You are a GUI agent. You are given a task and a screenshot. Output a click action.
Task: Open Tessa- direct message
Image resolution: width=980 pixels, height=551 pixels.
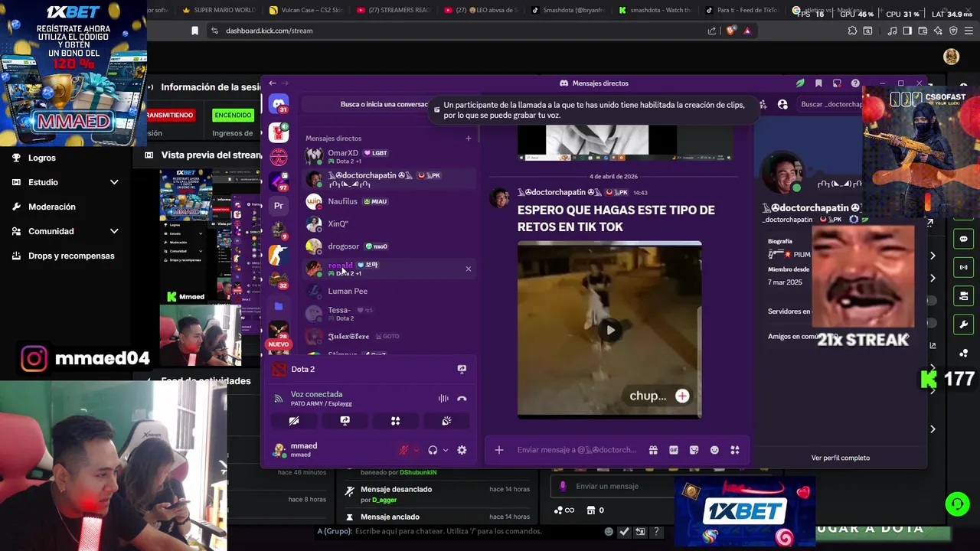click(x=390, y=313)
